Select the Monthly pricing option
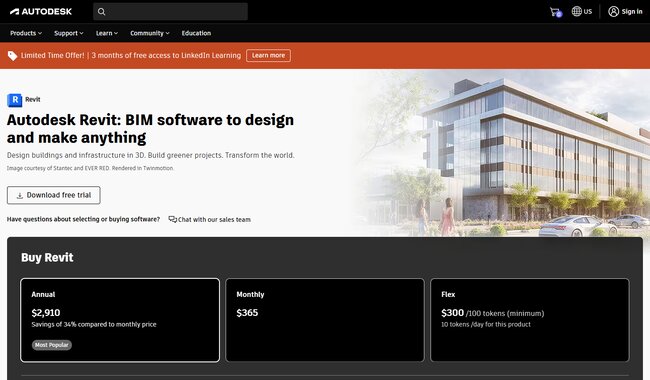 point(325,320)
